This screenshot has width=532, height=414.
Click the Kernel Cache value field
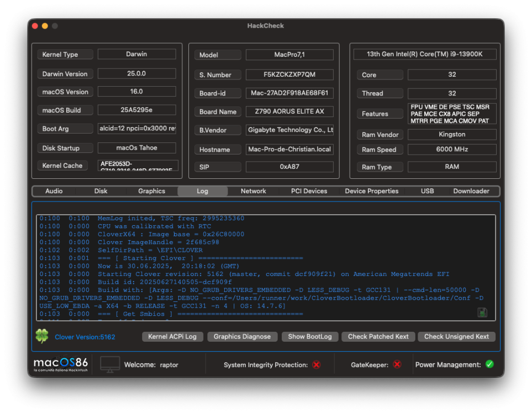pos(138,166)
